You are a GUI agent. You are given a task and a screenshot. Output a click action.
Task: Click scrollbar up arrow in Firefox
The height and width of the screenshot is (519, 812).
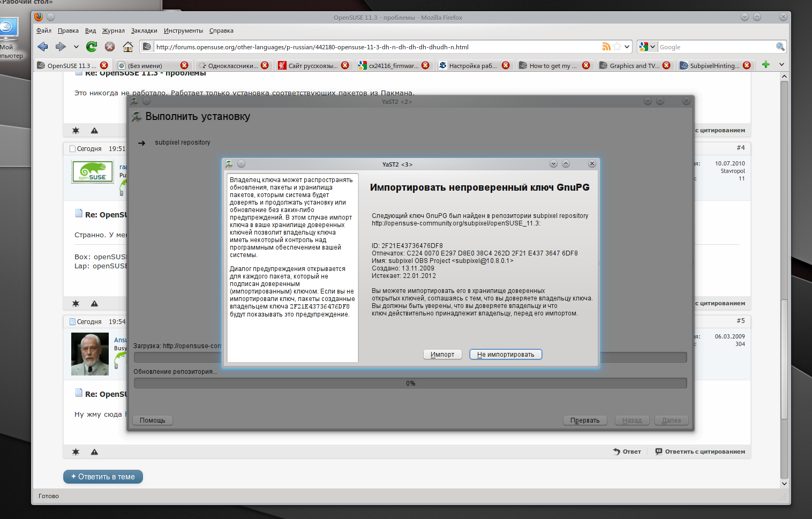[784, 77]
